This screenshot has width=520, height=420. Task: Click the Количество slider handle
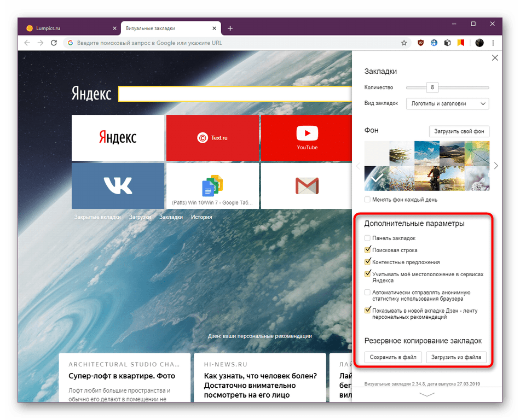[x=432, y=87]
